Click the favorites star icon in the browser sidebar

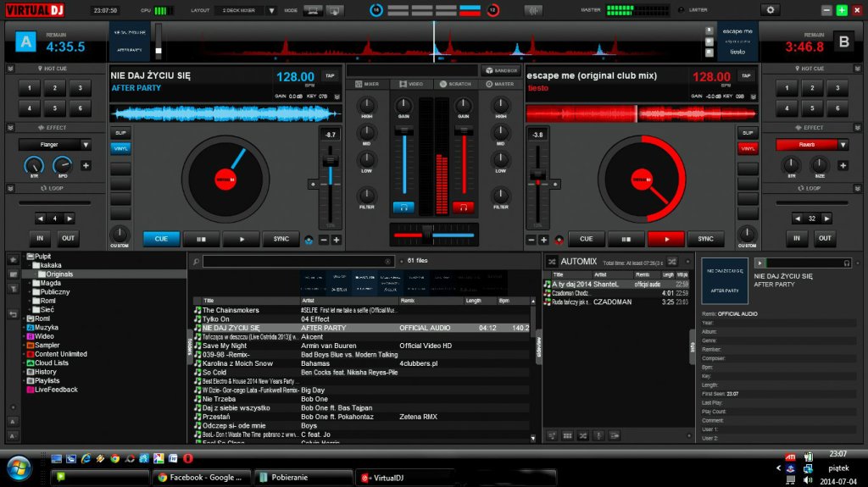pos(14,259)
